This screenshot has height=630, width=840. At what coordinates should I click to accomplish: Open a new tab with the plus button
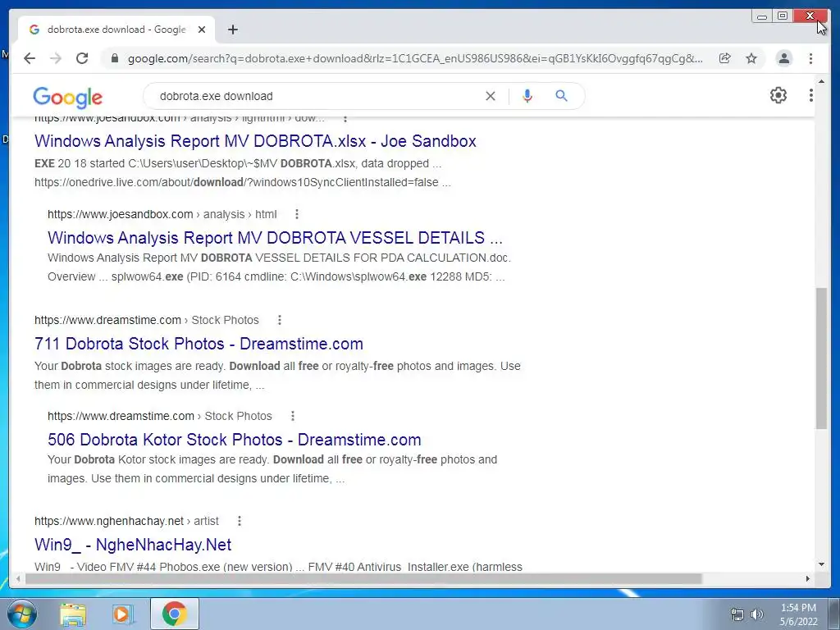(232, 30)
